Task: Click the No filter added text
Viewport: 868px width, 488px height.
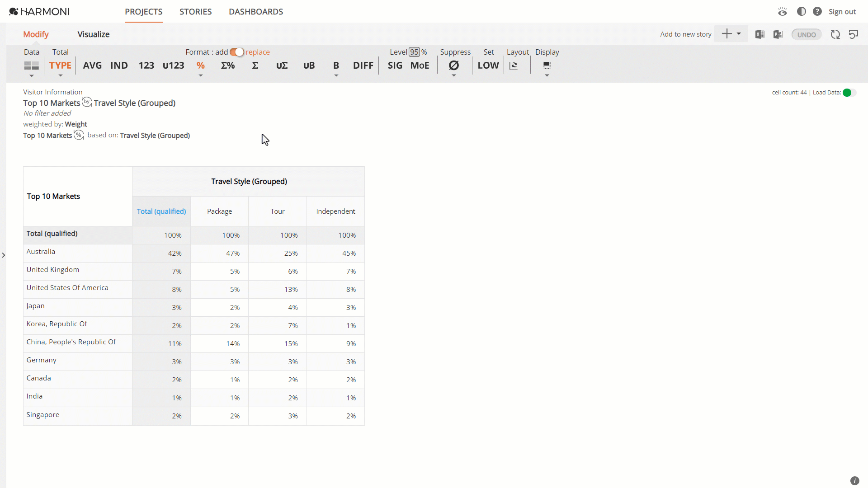Action: tap(47, 113)
